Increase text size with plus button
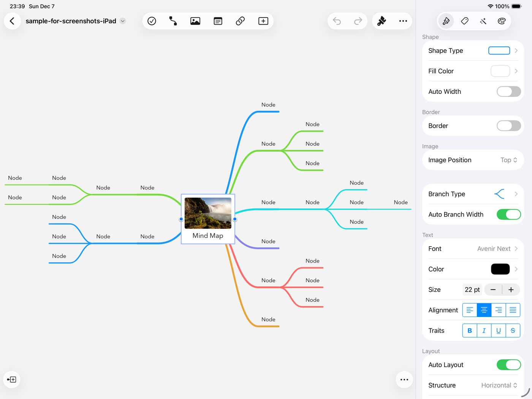Viewport: 532px width, 399px height. 511,290
